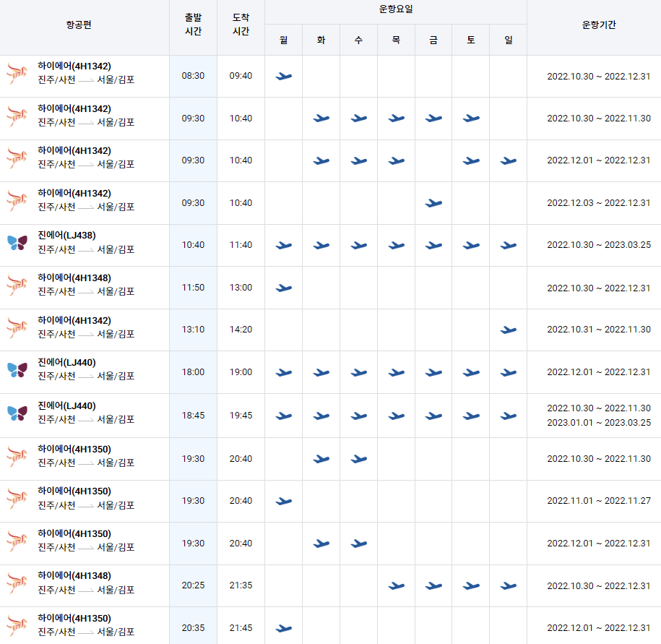Click the 08:30 departure time
Screen dimensions: 661x644
193,76
